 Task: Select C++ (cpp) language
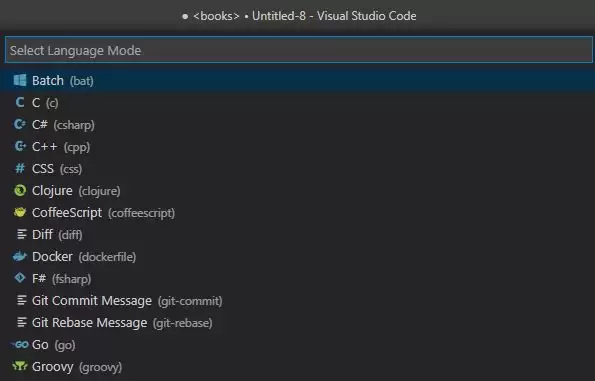(298, 146)
